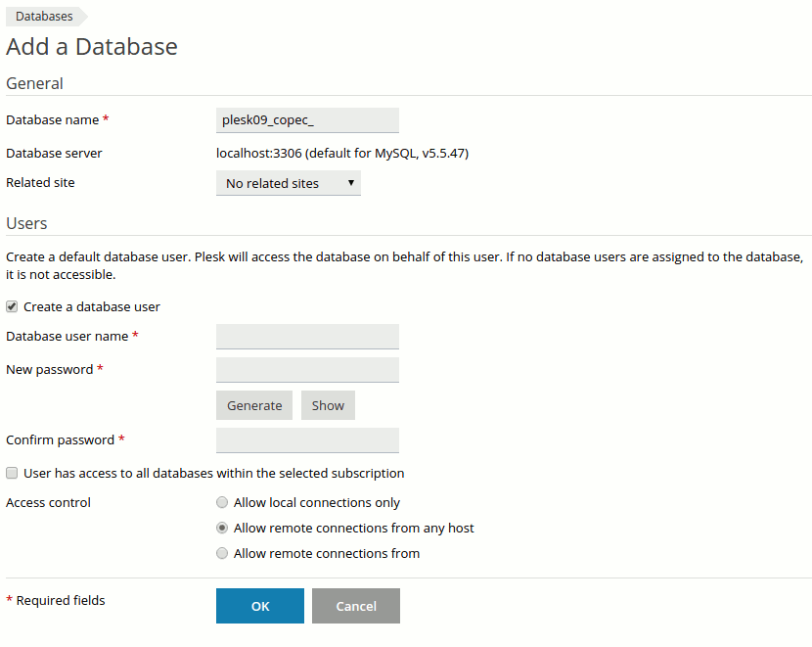Select Allow local connections only

pyautogui.click(x=223, y=502)
